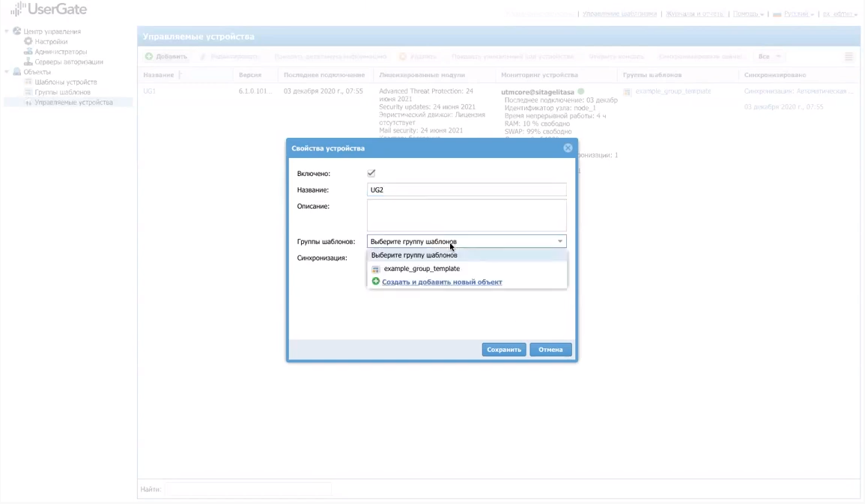Open Шаблоны устройств icon in sidebar
This screenshot has width=865, height=504.
click(28, 82)
